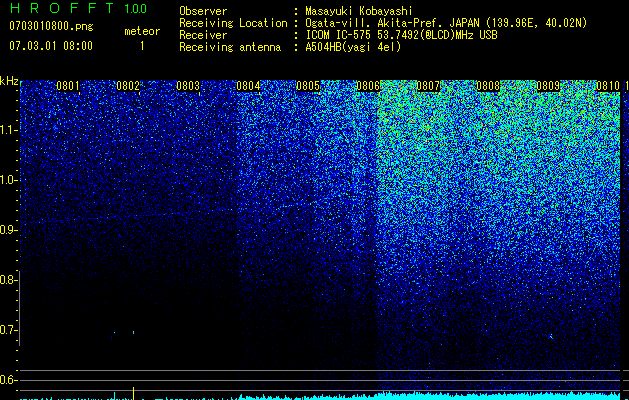Viewport: 629px width, 400px height.
Task: Click the Ogata-vill. Akita-Pref. JAPAN location text
Action: pyautogui.click(x=446, y=23)
